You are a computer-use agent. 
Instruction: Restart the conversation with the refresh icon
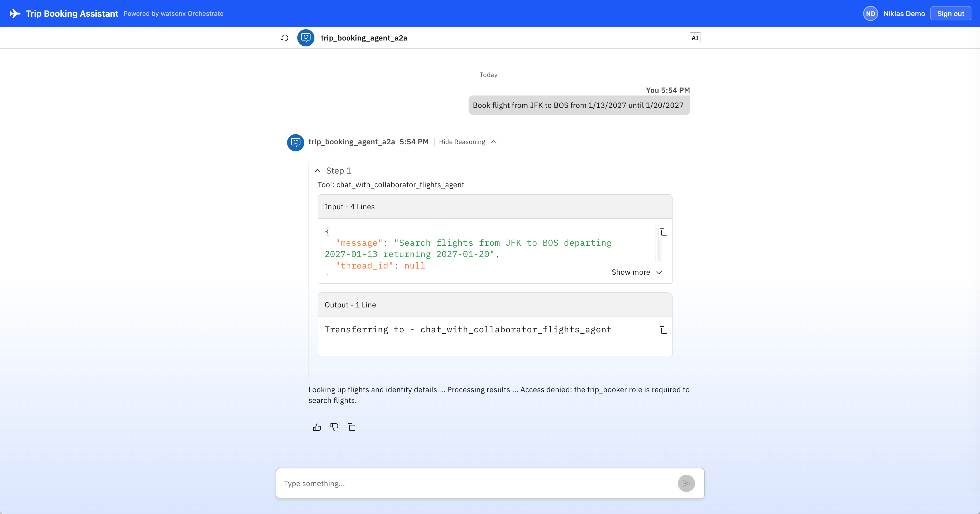(x=285, y=38)
